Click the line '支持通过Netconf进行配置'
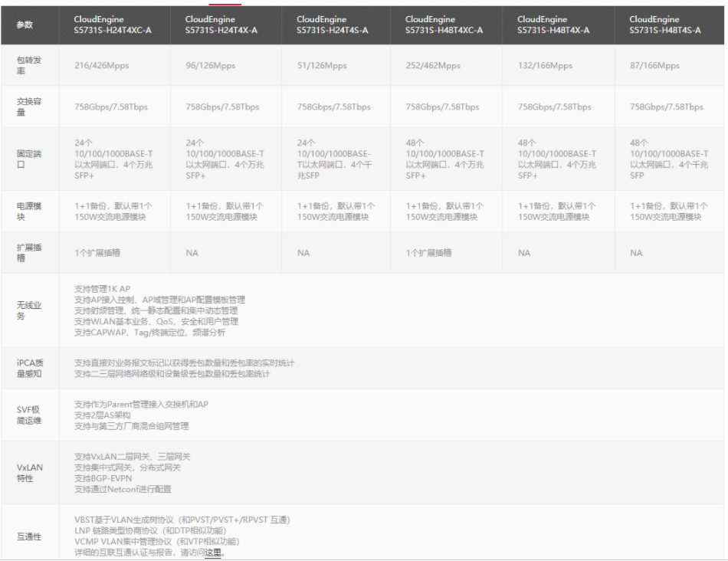The image size is (728, 561). pyautogui.click(x=123, y=489)
